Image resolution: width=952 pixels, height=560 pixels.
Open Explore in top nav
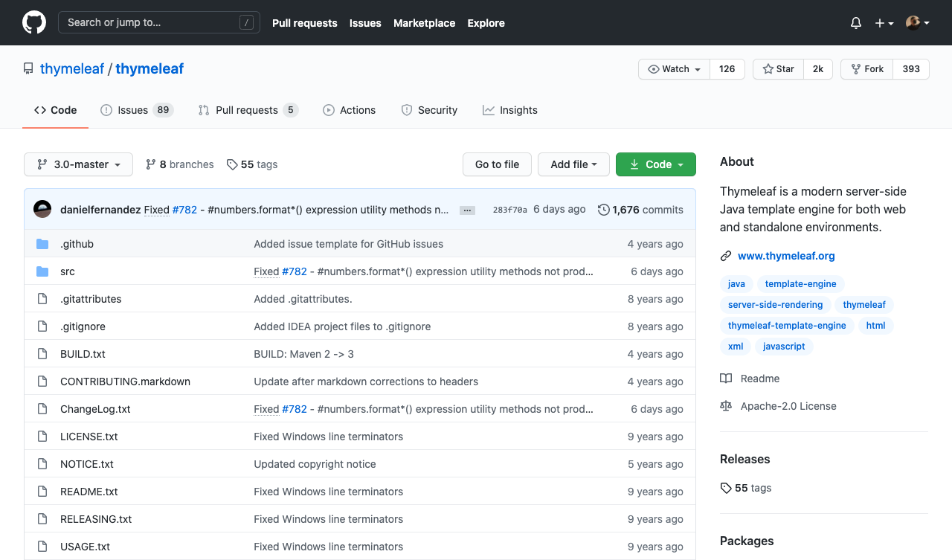[486, 23]
